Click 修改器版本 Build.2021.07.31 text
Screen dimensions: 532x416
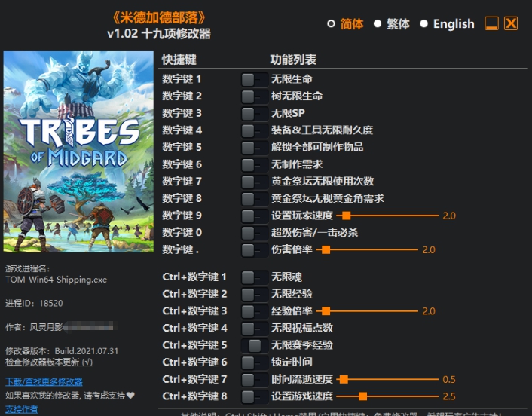tap(62, 351)
